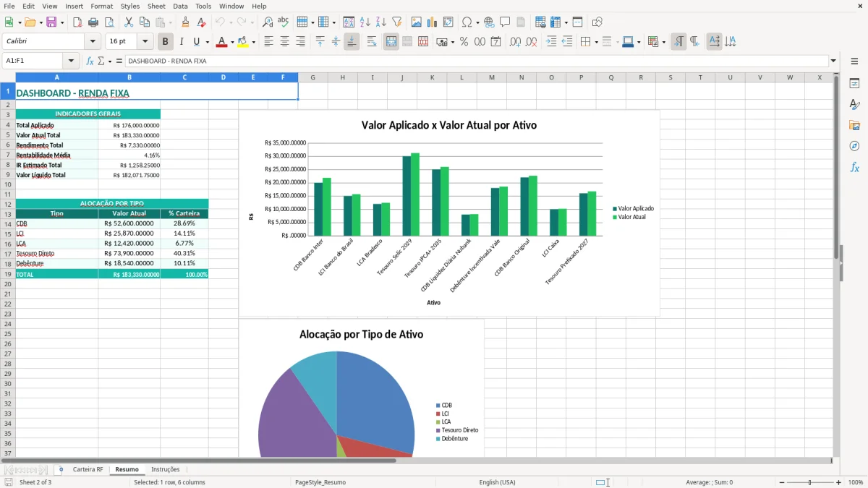Click the Print icon
The height and width of the screenshot is (488, 868).
tap(93, 22)
